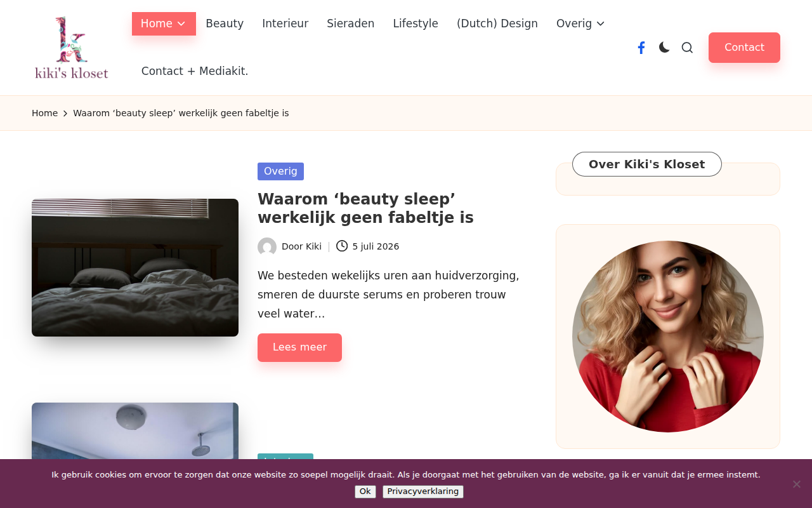Expand the Overig menu chevron

(x=601, y=23)
